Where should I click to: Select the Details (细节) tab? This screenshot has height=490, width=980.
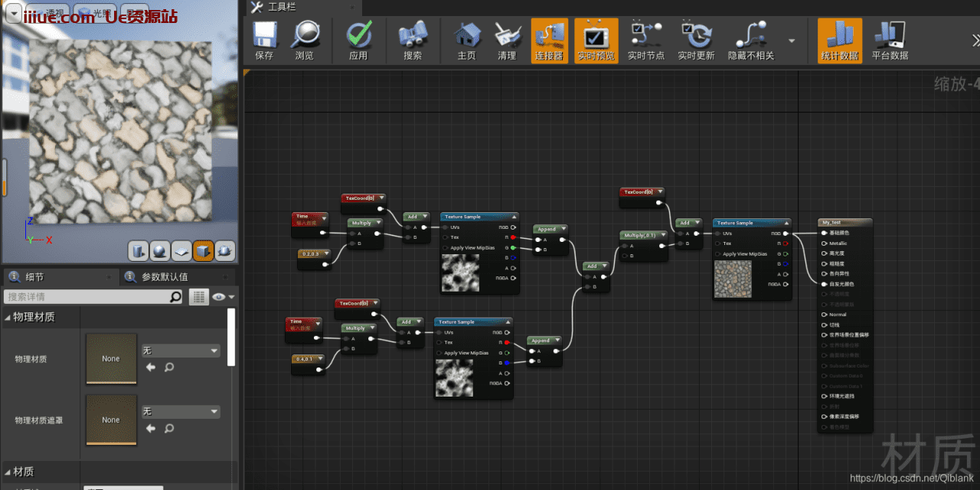(x=34, y=276)
